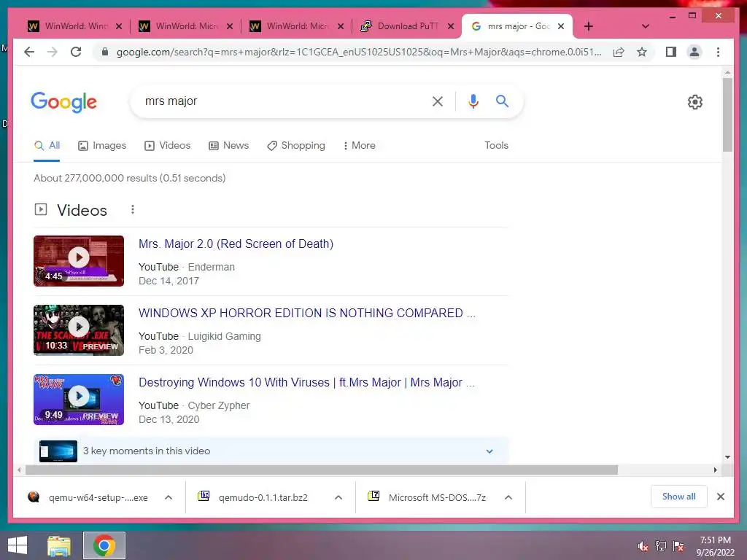This screenshot has width=747, height=560.
Task: Open options menu beside Videos heading
Action: [x=133, y=209]
